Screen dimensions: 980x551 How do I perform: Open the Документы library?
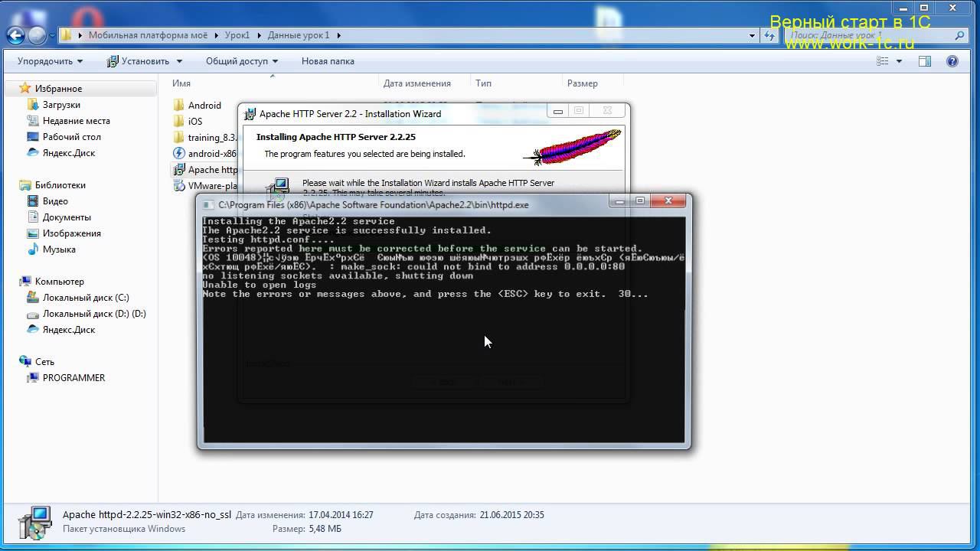tap(67, 217)
